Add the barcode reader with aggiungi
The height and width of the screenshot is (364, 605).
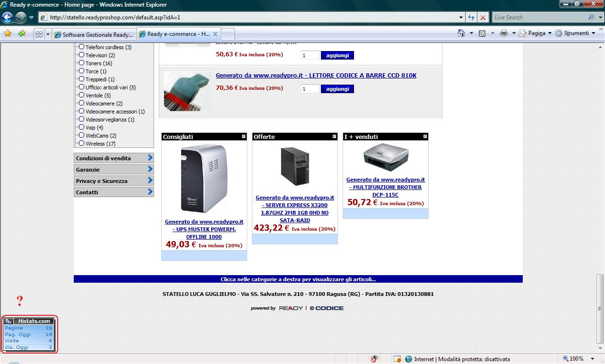pyautogui.click(x=337, y=89)
